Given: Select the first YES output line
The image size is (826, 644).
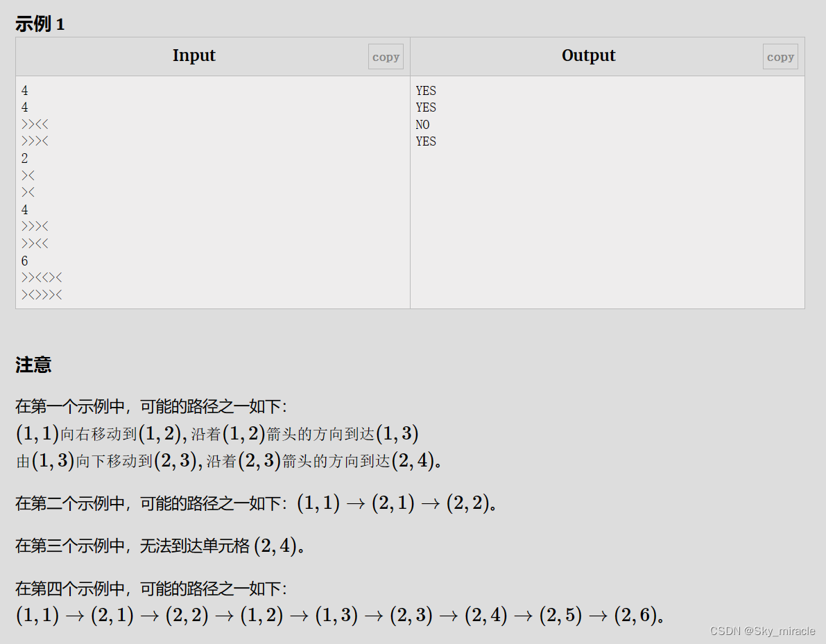Looking at the screenshot, I should coord(425,90).
